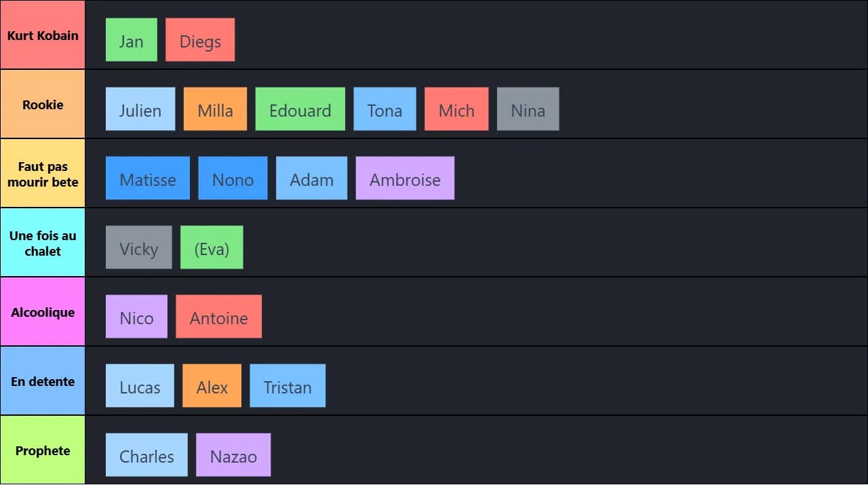Select the purple Ambroise card
The width and height of the screenshot is (868, 485).
[405, 178]
